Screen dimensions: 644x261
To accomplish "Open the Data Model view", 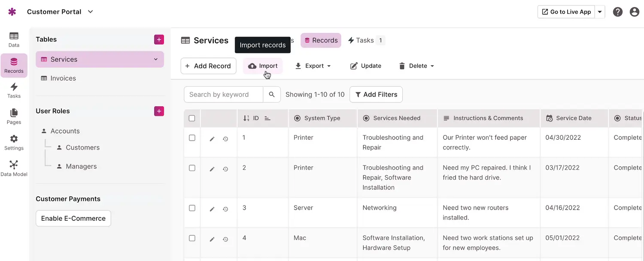I will pos(14,168).
